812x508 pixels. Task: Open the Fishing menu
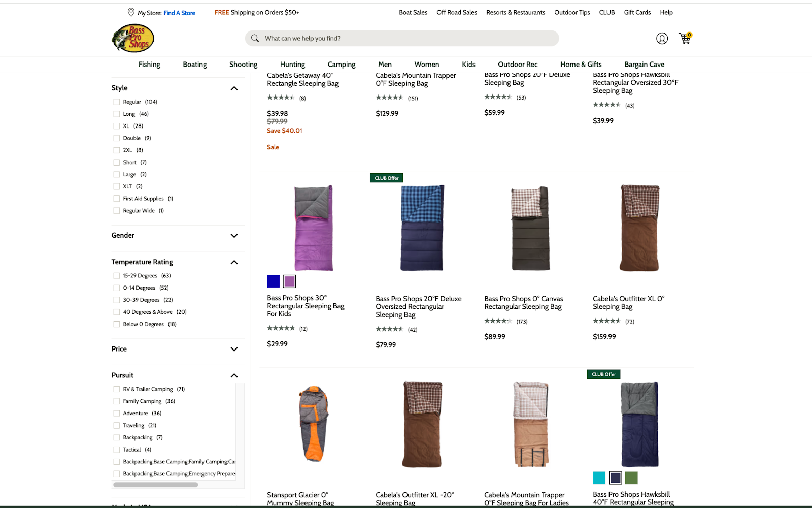pyautogui.click(x=149, y=65)
